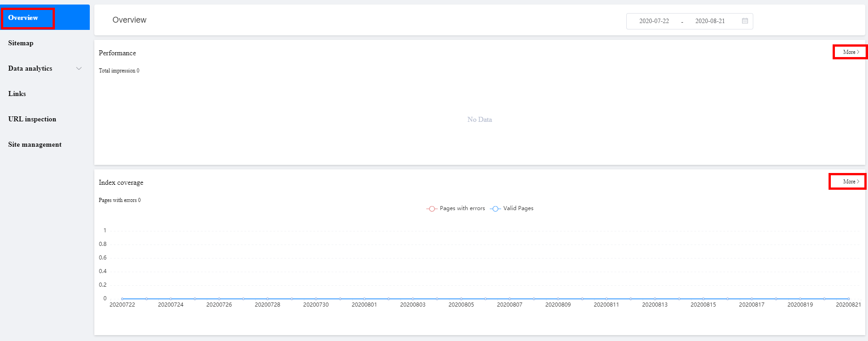The image size is (868, 341).
Task: Go to the Links page
Action: click(x=45, y=94)
